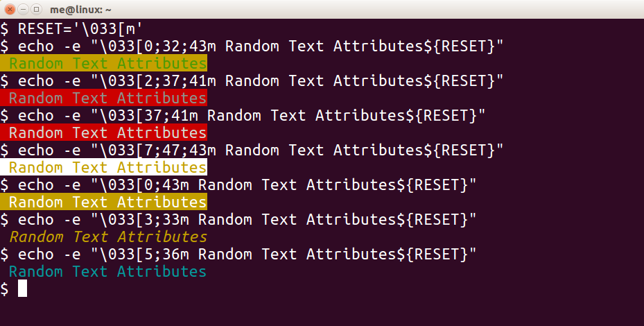The width and height of the screenshot is (644, 326).
Task: Click the echo command containing 0;32;43m
Action: tap(252, 46)
